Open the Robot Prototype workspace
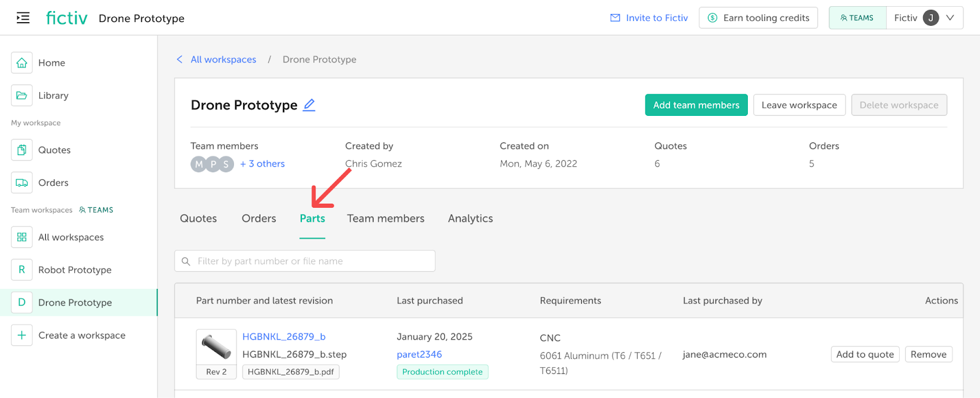The width and height of the screenshot is (980, 398). (x=75, y=270)
